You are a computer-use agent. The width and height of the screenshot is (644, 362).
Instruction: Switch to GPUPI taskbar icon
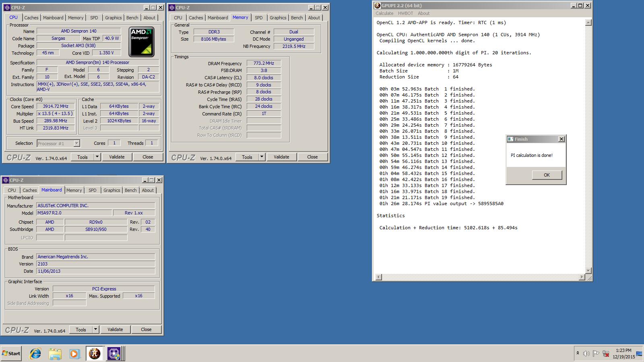point(95,354)
